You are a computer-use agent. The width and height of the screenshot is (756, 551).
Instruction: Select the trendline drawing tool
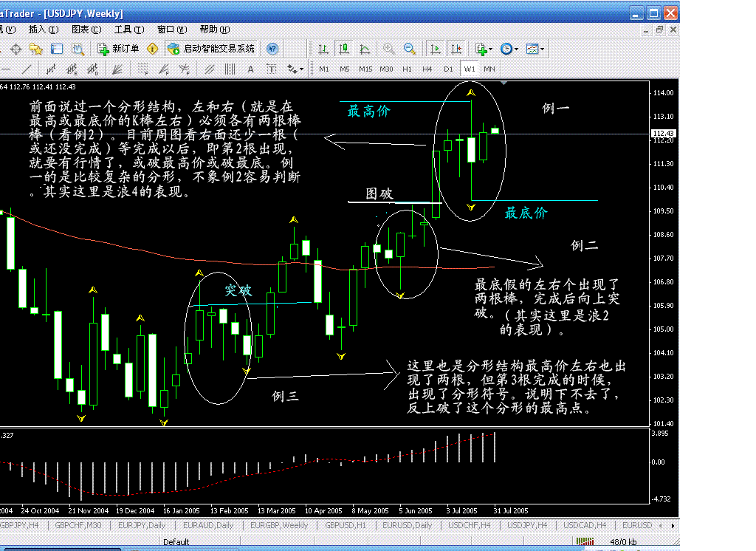(27, 69)
